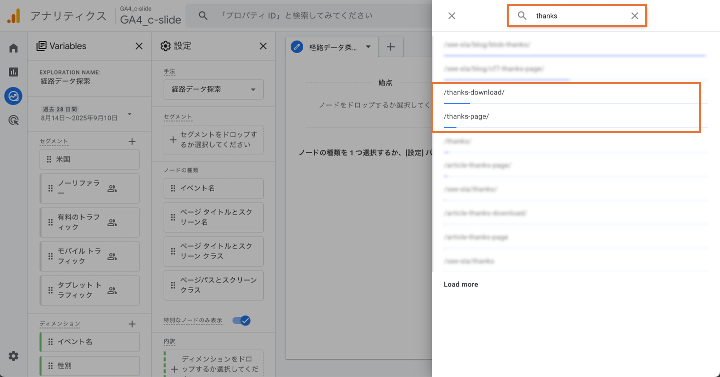The width and height of the screenshot is (720, 377).
Task: Click the 設定 panel gear icon
Action: [165, 46]
